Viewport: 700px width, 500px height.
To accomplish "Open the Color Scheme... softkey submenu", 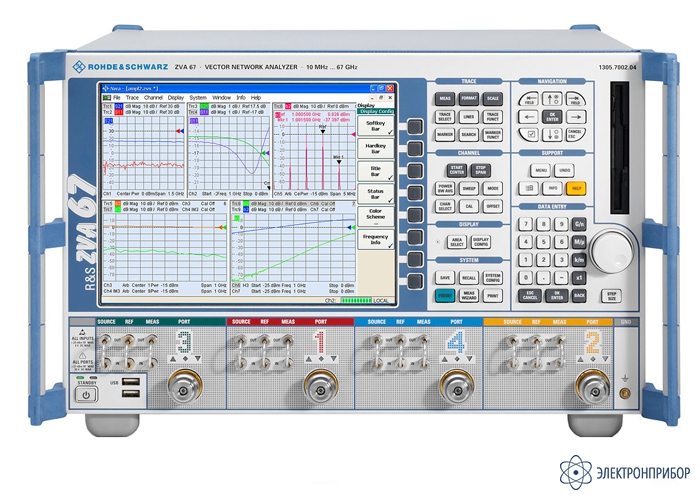I will (x=375, y=217).
